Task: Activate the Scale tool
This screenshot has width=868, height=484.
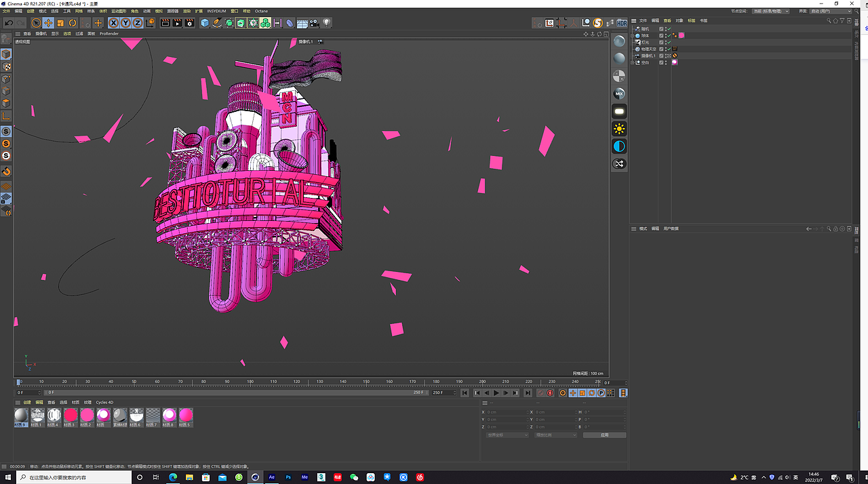Action: (60, 23)
